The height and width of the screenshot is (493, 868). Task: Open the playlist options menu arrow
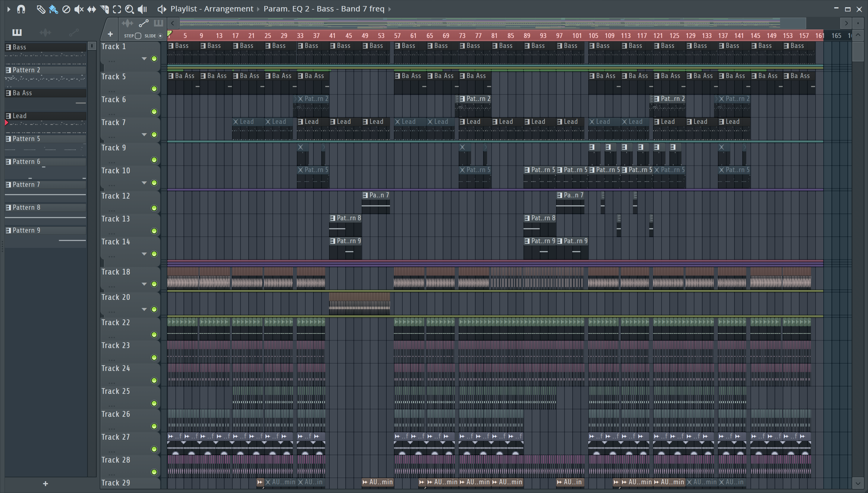pos(8,9)
